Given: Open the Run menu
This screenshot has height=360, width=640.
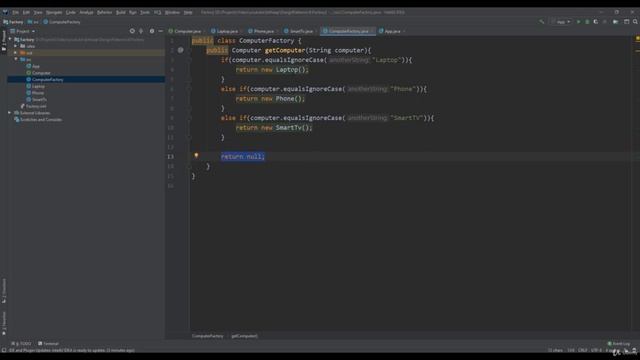Looking at the screenshot, I should (133, 12).
